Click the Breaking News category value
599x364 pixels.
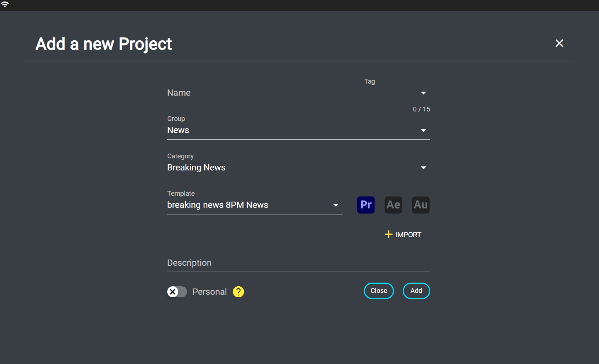[196, 168]
